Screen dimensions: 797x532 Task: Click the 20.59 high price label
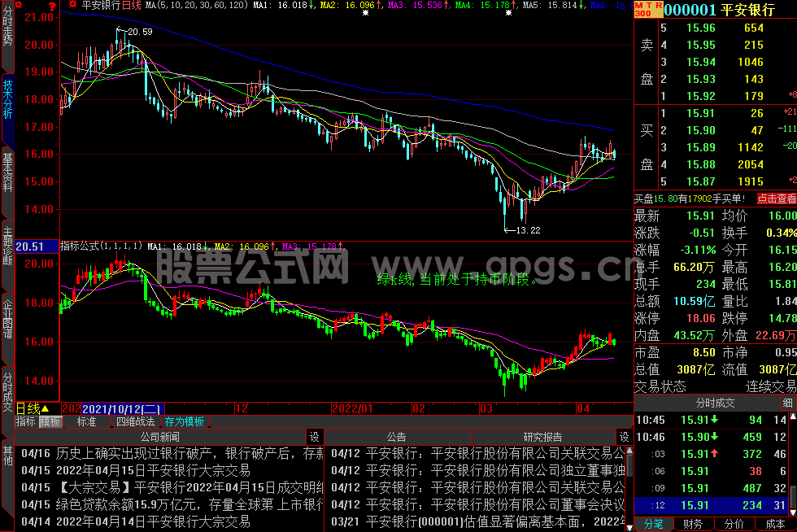pyautogui.click(x=140, y=32)
